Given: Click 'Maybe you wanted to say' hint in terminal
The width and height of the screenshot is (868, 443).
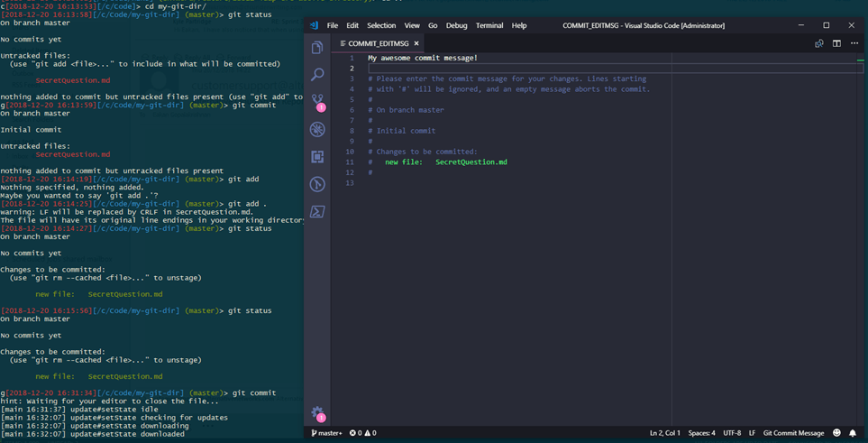Looking at the screenshot, I should click(79, 196).
